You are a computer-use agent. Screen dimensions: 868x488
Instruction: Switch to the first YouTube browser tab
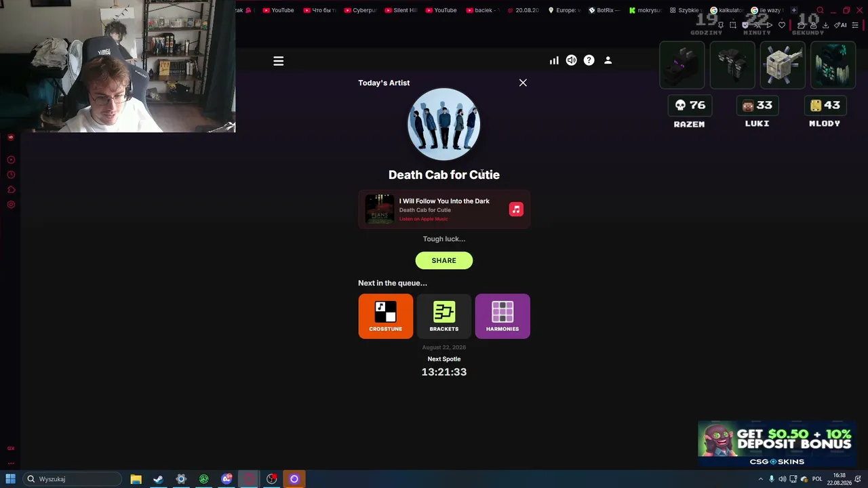(278, 10)
